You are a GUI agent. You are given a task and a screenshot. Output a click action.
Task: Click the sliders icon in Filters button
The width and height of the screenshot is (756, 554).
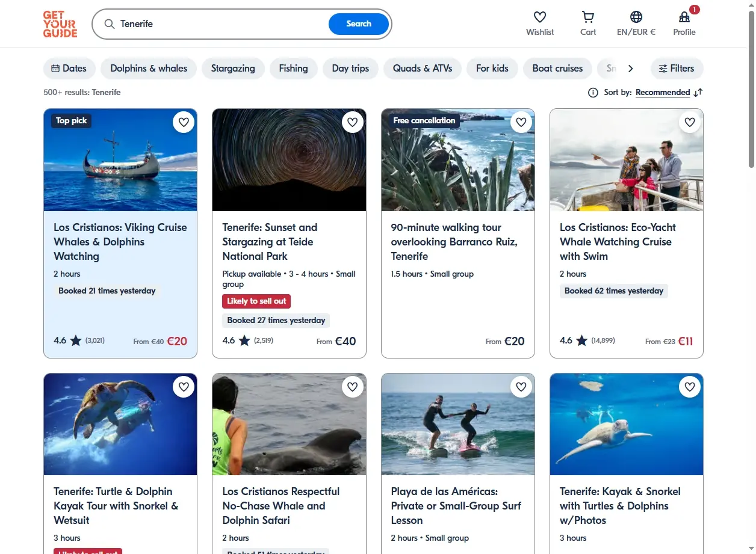pyautogui.click(x=663, y=69)
